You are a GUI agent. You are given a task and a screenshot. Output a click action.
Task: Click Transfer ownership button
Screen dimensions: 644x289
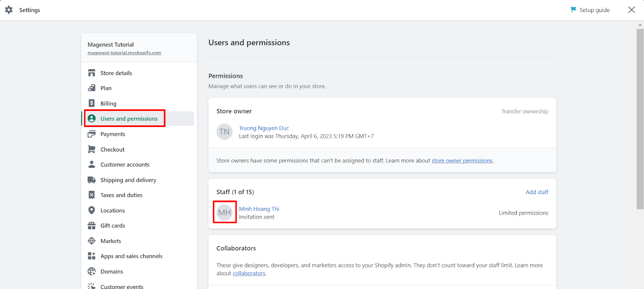524,111
